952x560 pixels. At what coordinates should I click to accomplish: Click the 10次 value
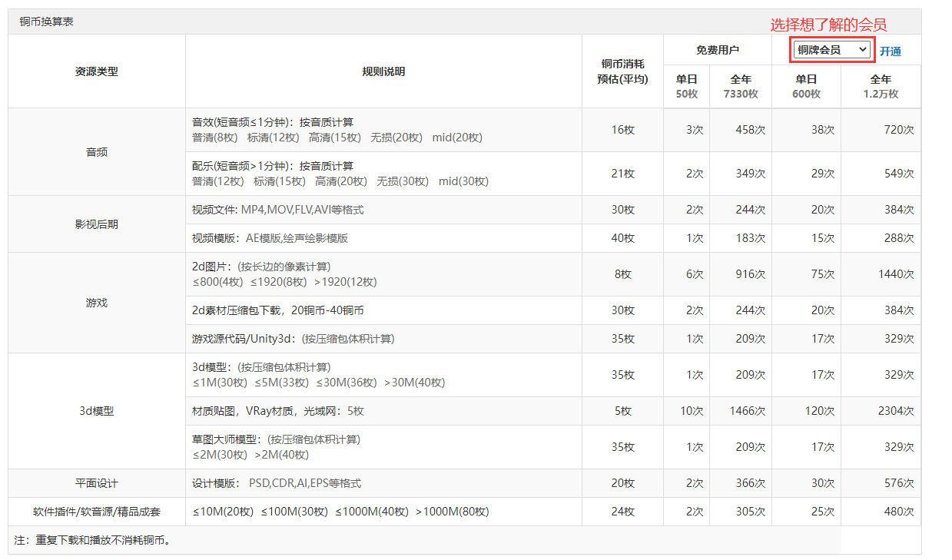pos(692,411)
